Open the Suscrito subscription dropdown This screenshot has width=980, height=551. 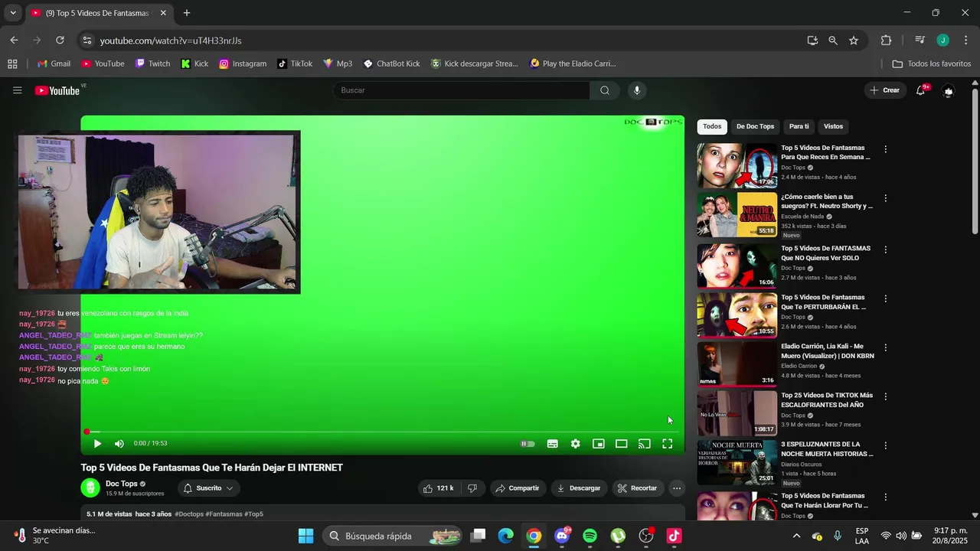pos(209,488)
